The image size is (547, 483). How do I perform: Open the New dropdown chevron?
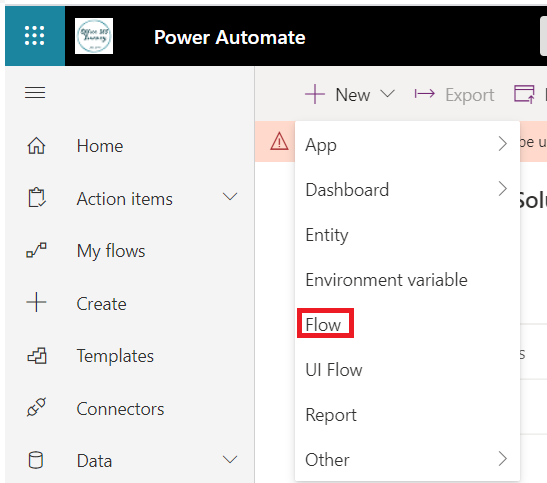coord(387,93)
